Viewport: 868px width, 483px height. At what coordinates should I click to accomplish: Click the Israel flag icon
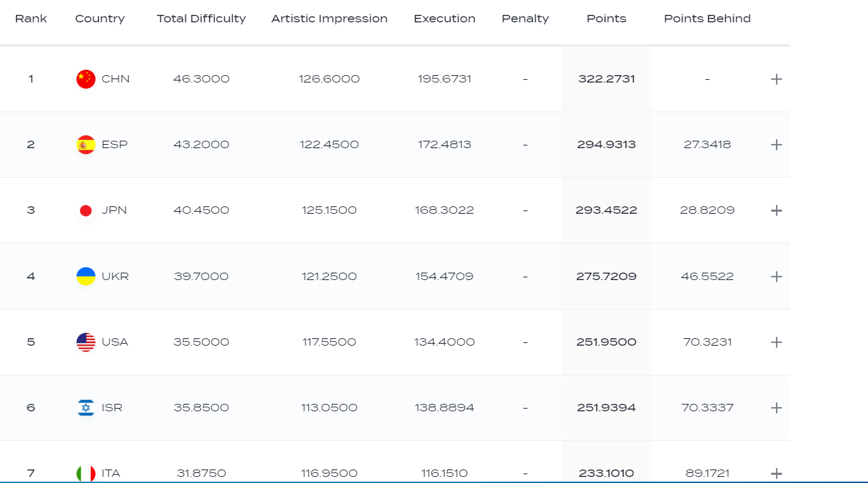[x=86, y=408]
